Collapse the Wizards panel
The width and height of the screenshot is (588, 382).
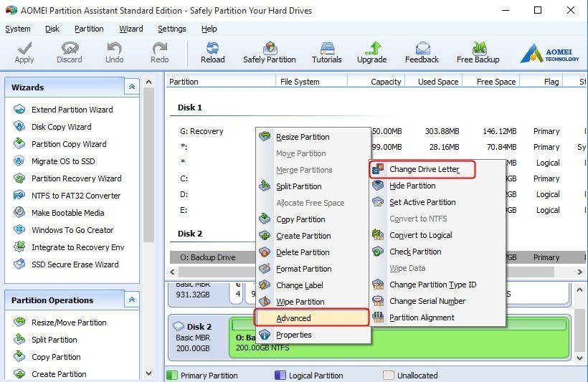click(132, 87)
